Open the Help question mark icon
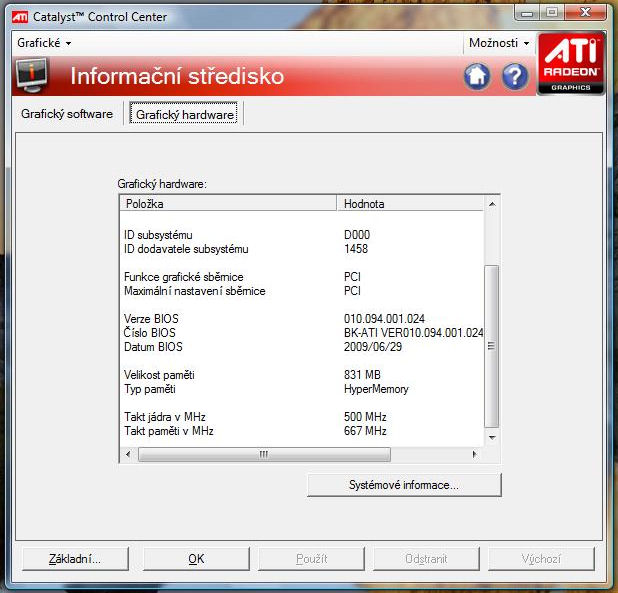Viewport: 618px width, 593px height. click(515, 76)
